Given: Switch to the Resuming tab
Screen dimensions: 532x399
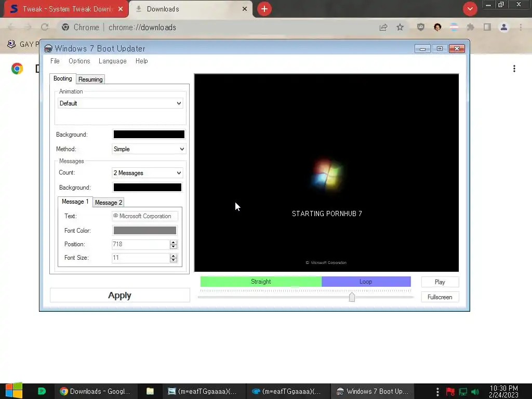Looking at the screenshot, I should 90,79.
